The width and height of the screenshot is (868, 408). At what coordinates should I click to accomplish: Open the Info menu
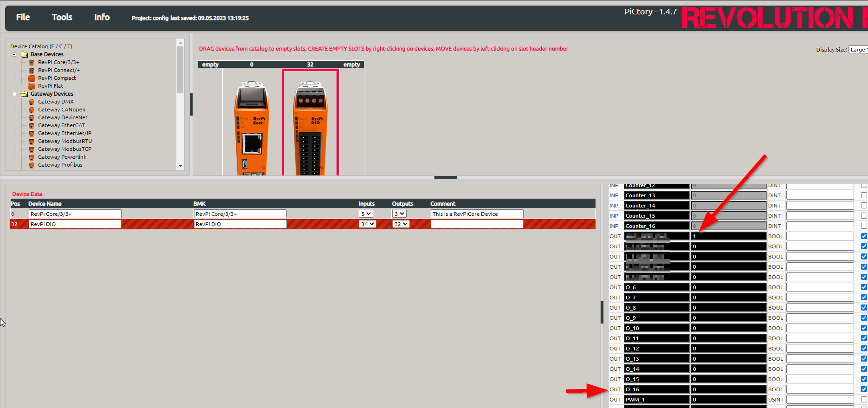(x=102, y=17)
